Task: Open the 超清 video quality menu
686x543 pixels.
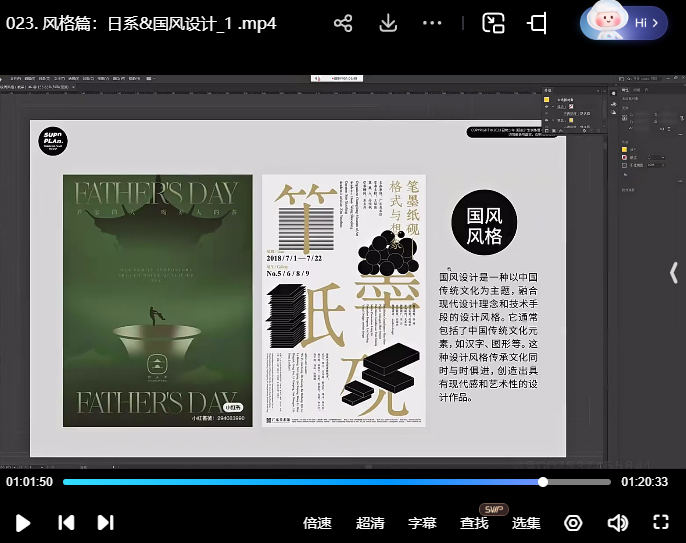Action: pyautogui.click(x=370, y=523)
